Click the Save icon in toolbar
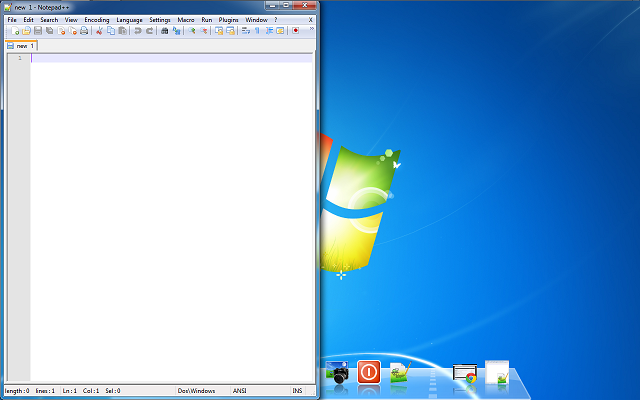Screen dimensions: 640x400 click(x=37, y=31)
